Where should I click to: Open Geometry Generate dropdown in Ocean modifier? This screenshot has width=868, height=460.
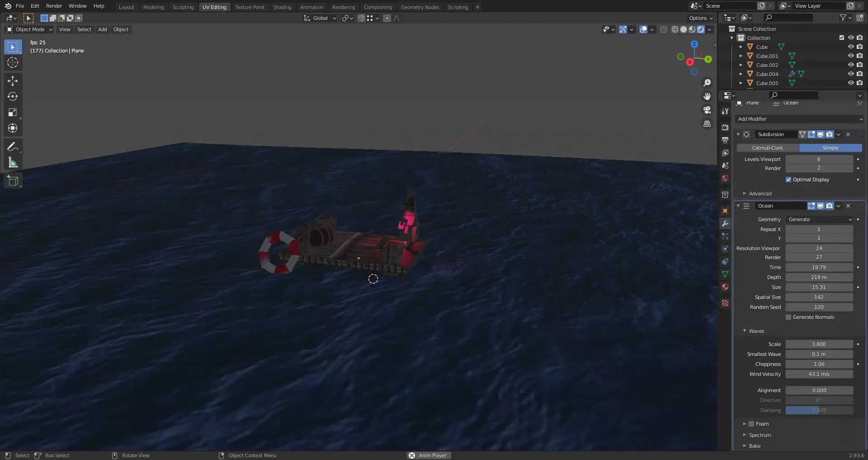[819, 219]
